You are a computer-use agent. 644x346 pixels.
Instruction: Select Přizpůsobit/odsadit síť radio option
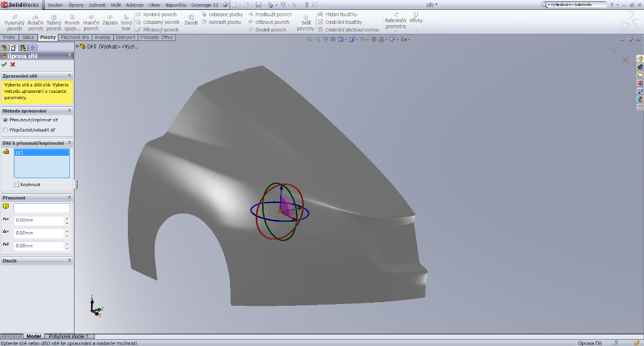[x=6, y=130]
